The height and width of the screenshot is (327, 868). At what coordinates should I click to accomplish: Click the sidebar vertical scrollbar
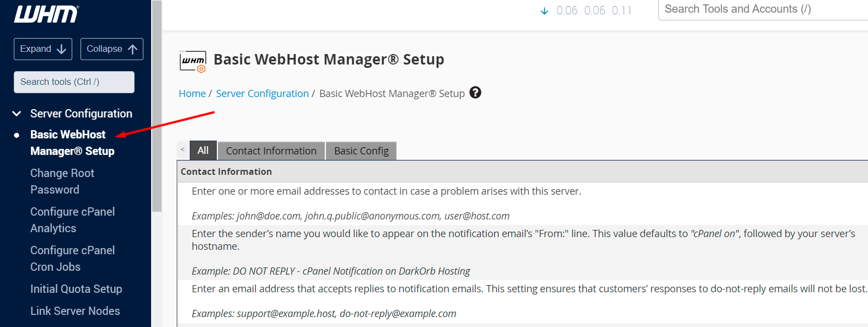coord(157,106)
